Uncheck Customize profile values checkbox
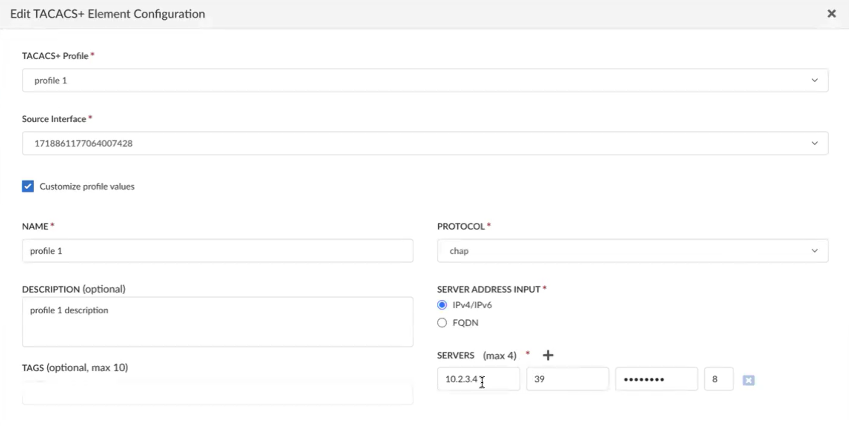 28,186
